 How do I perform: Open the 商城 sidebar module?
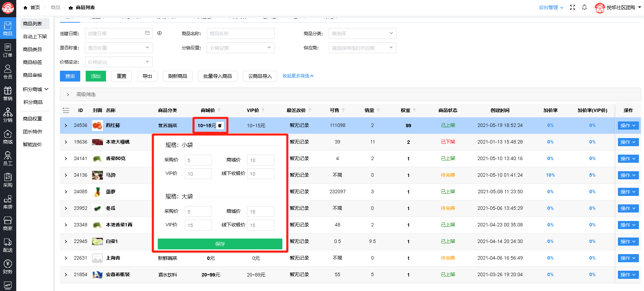coord(8,137)
